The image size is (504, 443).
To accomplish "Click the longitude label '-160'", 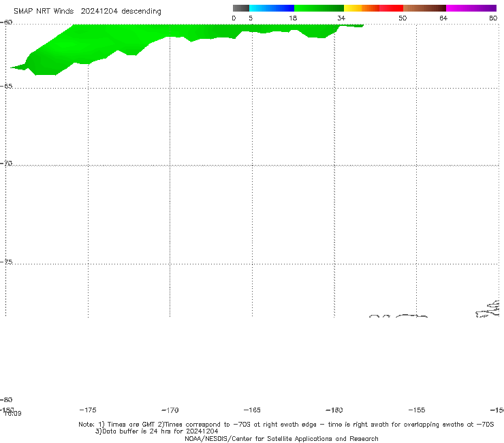I will tap(334, 410).
